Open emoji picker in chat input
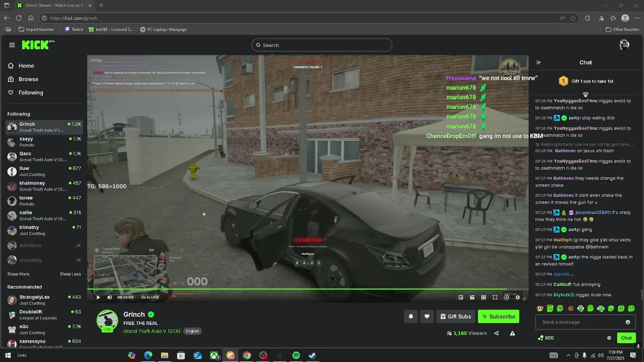This screenshot has height=362, width=644. pos(628,322)
